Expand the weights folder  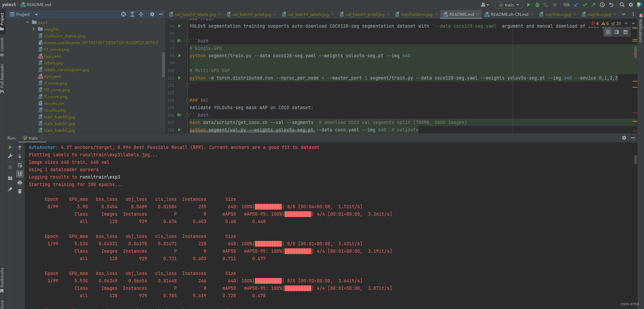pos(33,29)
